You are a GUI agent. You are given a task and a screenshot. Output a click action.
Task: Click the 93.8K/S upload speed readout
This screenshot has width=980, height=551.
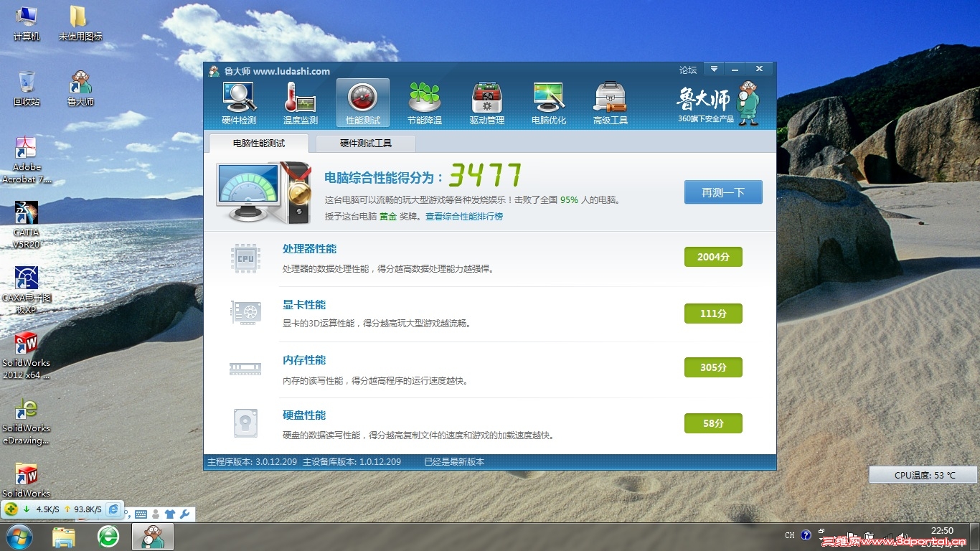click(88, 509)
